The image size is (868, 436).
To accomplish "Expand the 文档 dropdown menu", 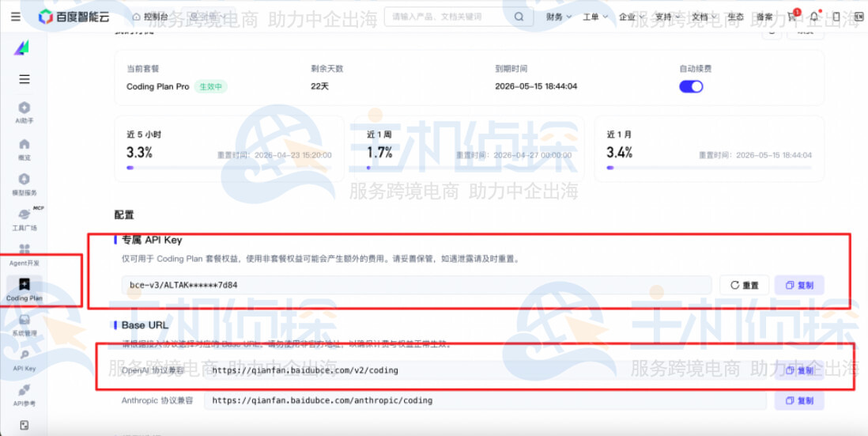I will coord(704,17).
